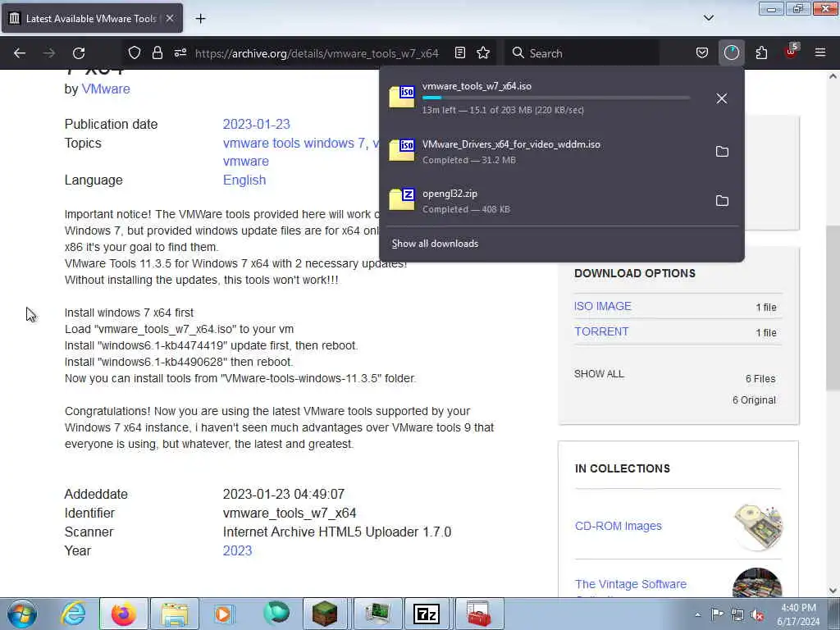Screen dimensions: 840x630
Task: Open The Vintage Software collection link
Action: pyautogui.click(x=631, y=584)
